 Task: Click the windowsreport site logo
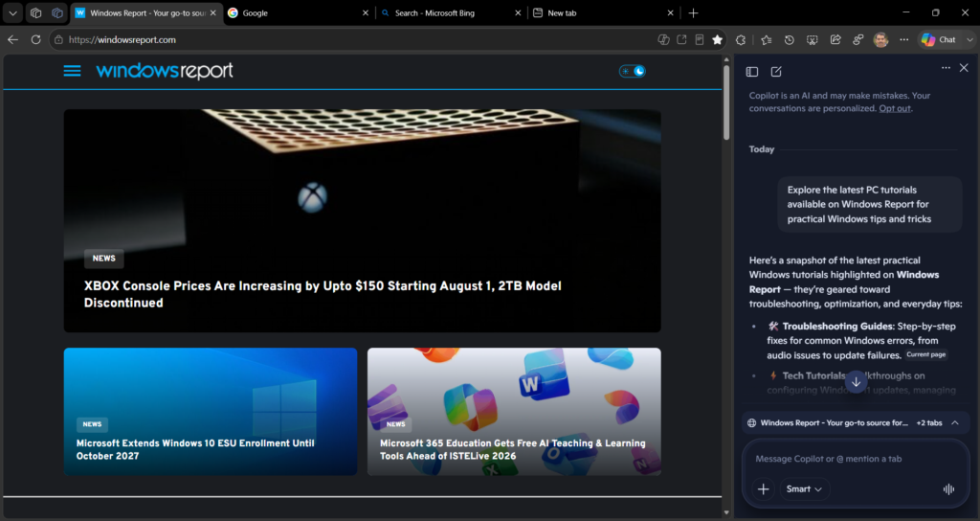[165, 71]
